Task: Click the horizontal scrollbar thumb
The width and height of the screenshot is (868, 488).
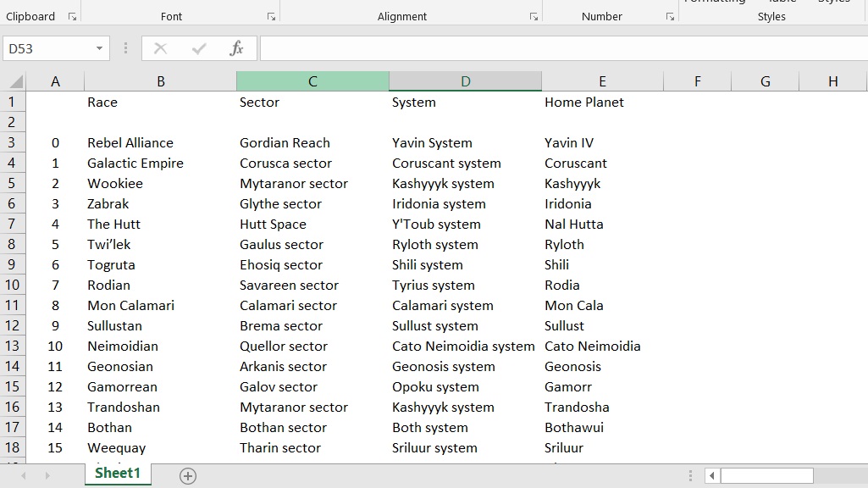Action: click(766, 475)
